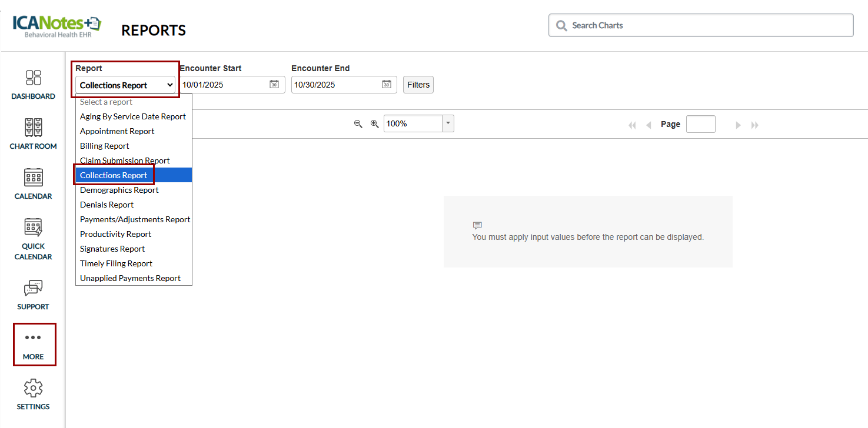Click the zoom out magnifier icon
Viewport: 868px width, 428px height.
(358, 124)
